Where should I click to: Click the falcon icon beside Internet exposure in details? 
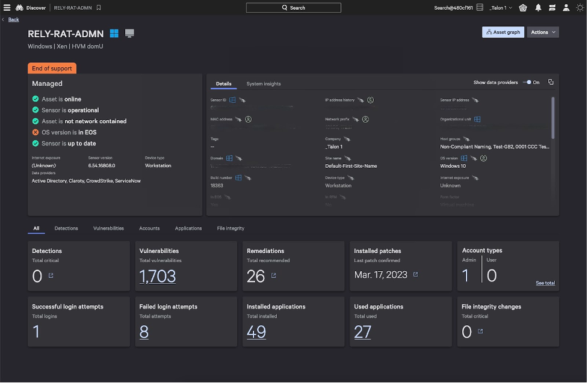475,177
